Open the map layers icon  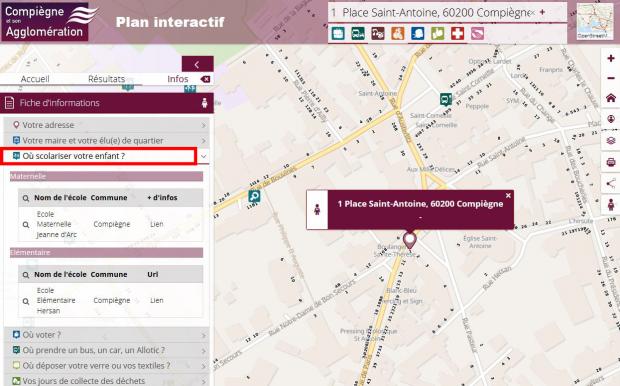coord(611,141)
